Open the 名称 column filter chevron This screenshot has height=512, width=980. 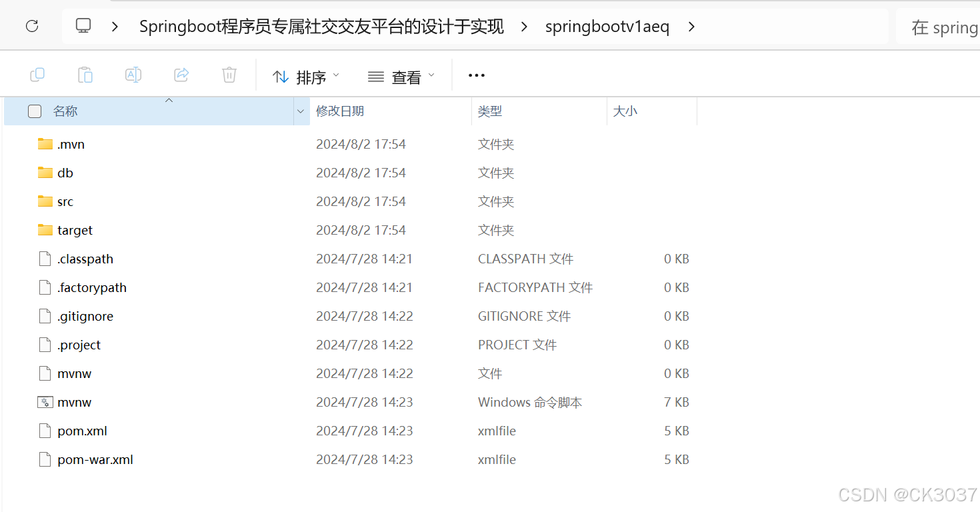pos(301,111)
